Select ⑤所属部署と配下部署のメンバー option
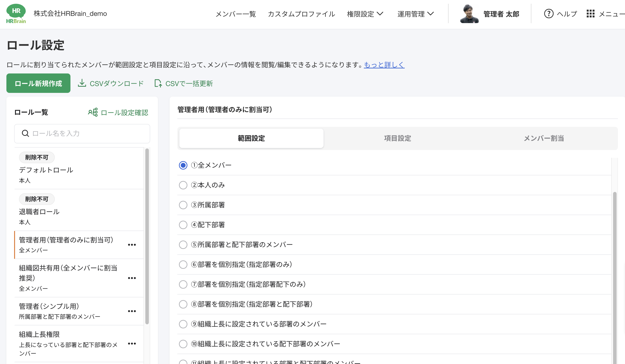625x364 pixels. pos(183,245)
